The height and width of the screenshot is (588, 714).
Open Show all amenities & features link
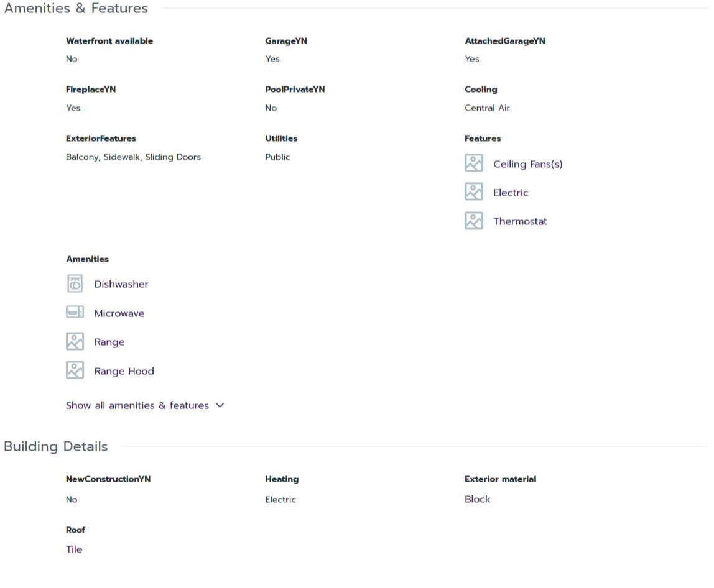tap(137, 405)
